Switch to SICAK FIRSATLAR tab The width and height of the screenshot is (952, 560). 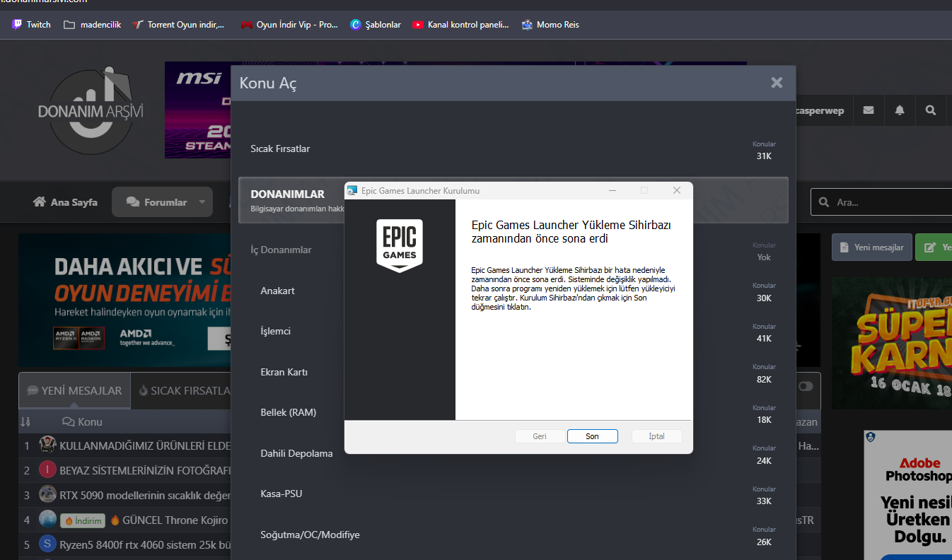(184, 390)
